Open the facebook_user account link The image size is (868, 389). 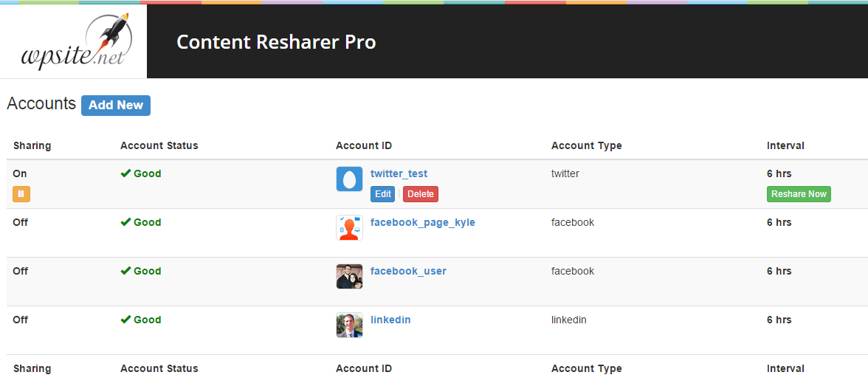pyautogui.click(x=409, y=271)
